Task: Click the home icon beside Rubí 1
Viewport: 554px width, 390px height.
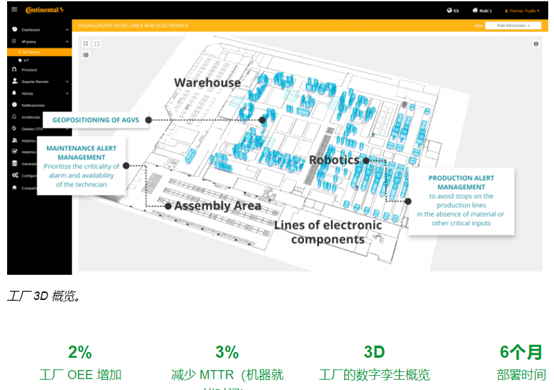Action: pyautogui.click(x=475, y=10)
